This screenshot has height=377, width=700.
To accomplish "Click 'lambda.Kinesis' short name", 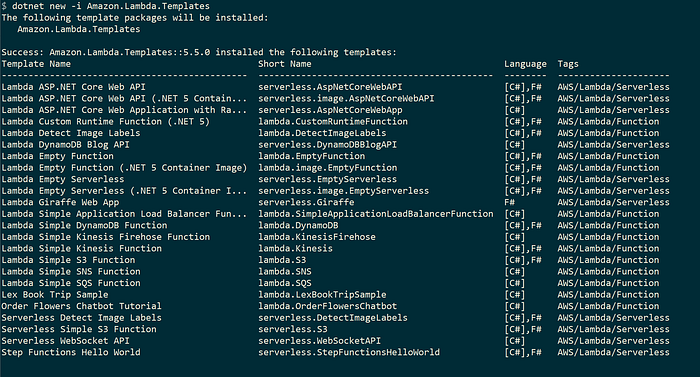I will tap(296, 249).
